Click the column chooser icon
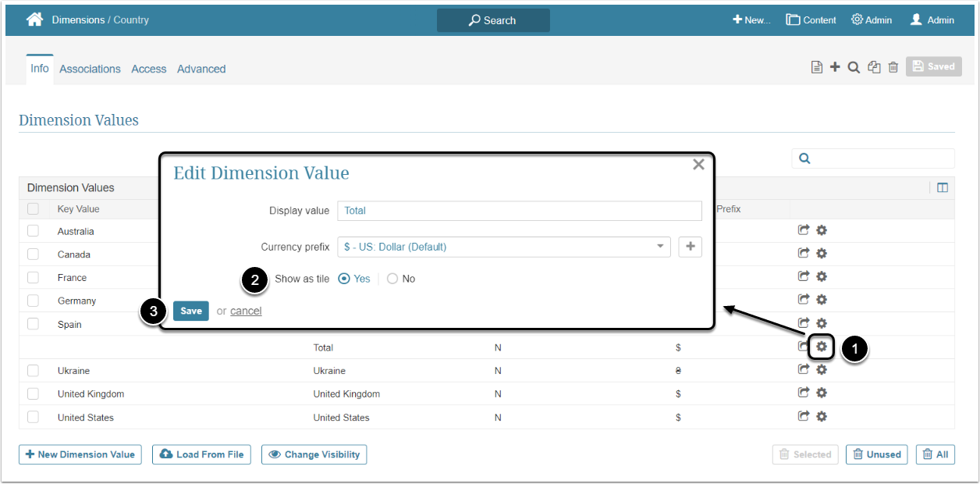The image size is (980, 484). [942, 187]
